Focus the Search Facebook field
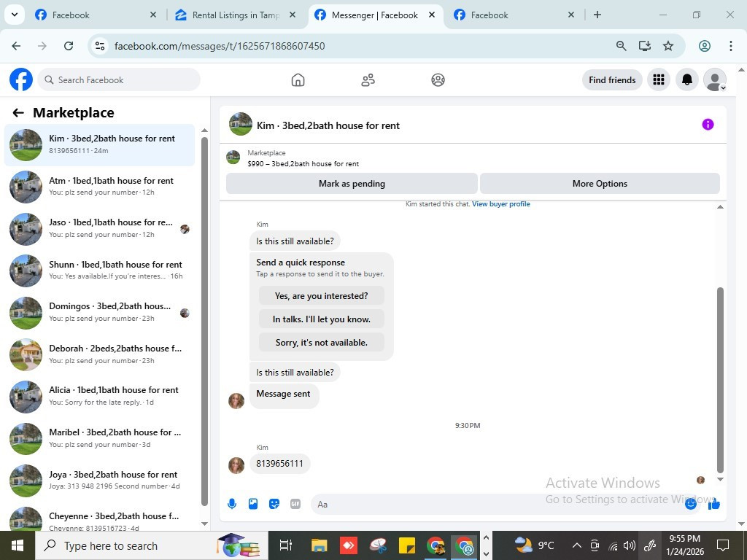Image resolution: width=747 pixels, height=560 pixels. [119, 79]
